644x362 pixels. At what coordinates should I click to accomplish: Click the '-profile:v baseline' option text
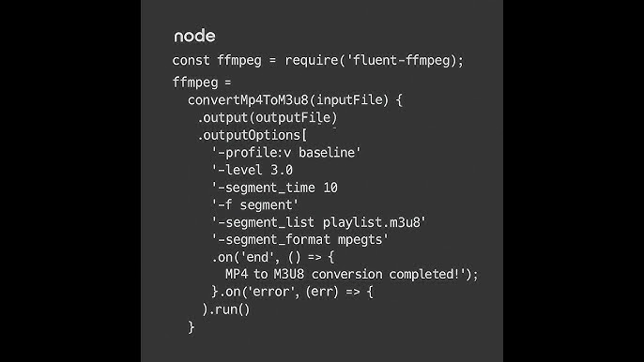click(x=285, y=153)
